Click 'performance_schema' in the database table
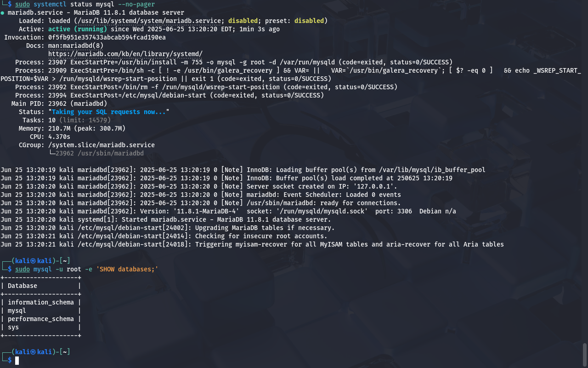This screenshot has width=588, height=368. pyautogui.click(x=41, y=319)
